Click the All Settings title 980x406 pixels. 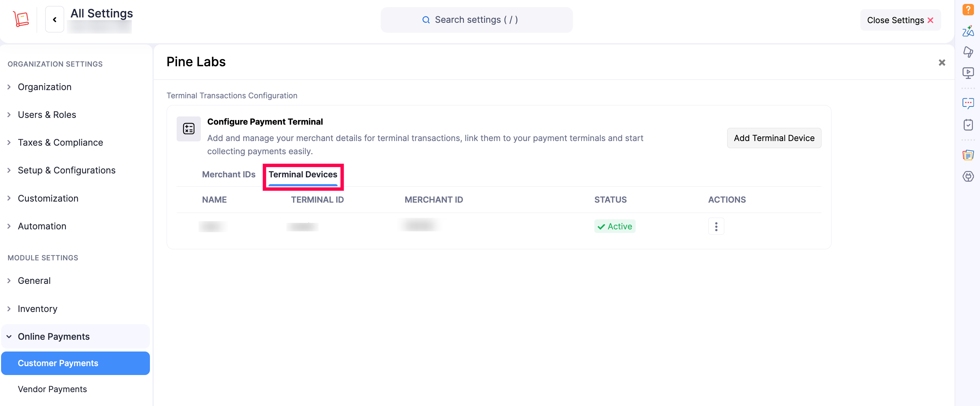pyautogui.click(x=101, y=13)
